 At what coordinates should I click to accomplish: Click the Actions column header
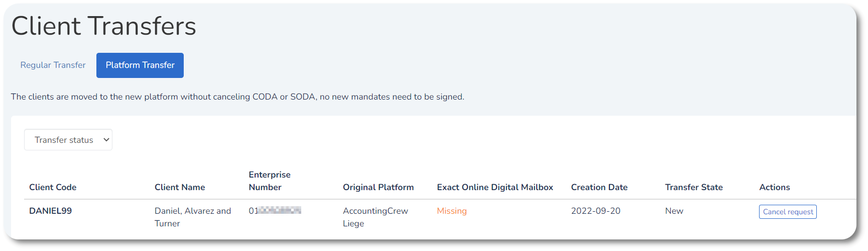pyautogui.click(x=774, y=187)
